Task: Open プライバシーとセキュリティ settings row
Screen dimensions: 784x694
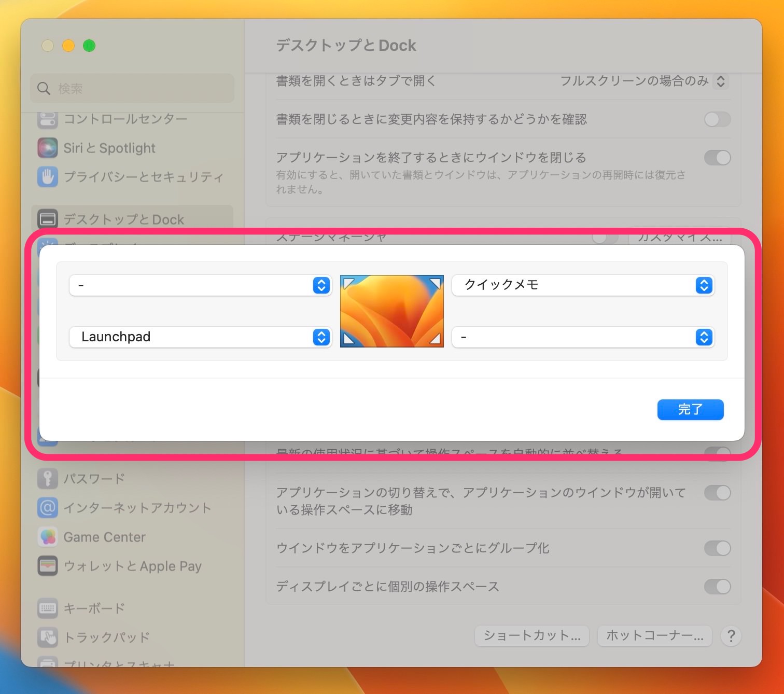Action: click(x=132, y=177)
